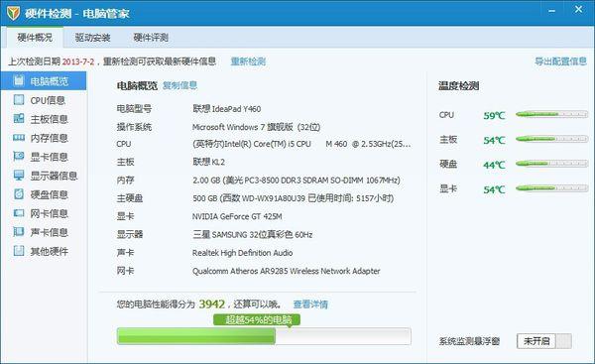
Task: Click the 44℃ hard disk temperature reading
Action: (x=494, y=165)
